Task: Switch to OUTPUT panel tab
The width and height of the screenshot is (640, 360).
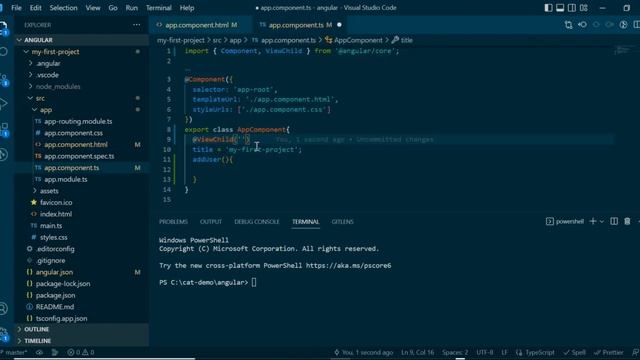Action: 211,222
